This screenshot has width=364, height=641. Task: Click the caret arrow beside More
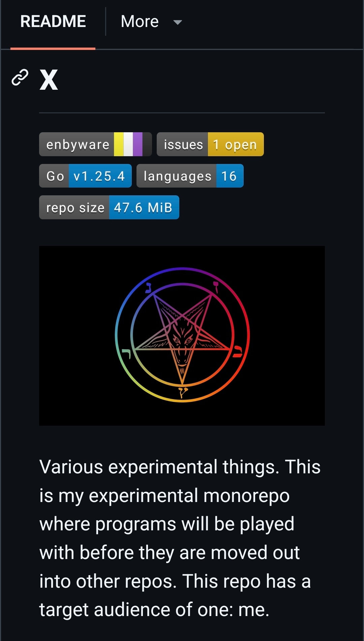click(x=177, y=23)
